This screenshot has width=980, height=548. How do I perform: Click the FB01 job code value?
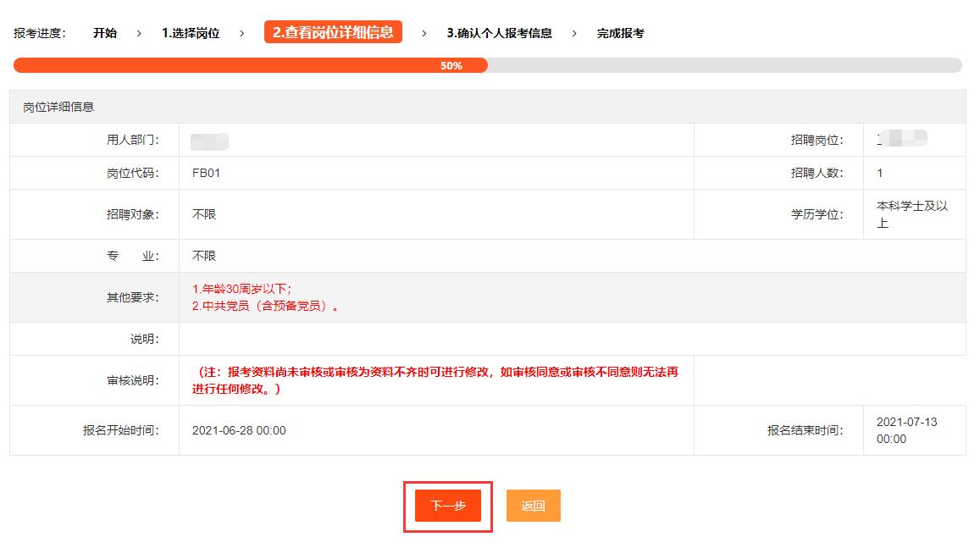pyautogui.click(x=207, y=173)
